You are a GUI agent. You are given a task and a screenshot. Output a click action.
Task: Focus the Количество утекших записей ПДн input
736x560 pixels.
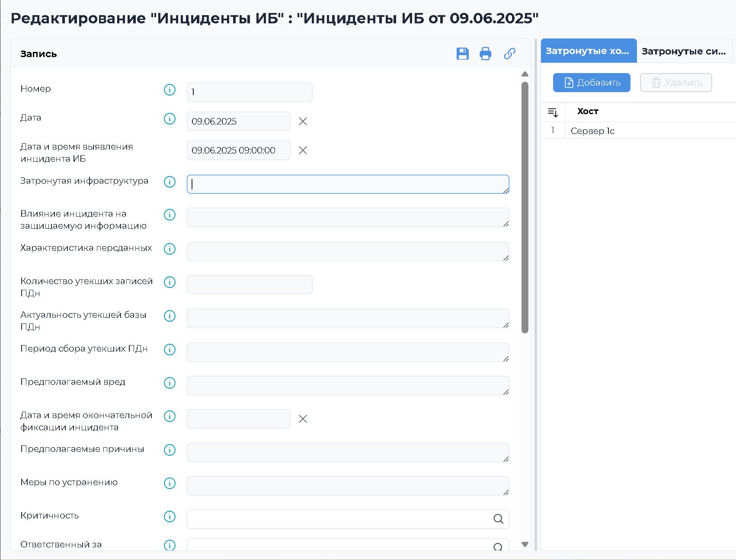coord(250,285)
